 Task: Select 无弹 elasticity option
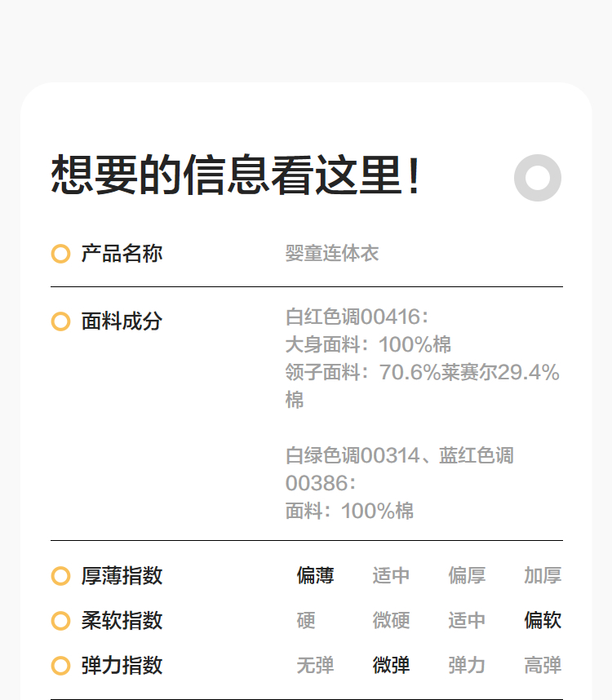coord(315,666)
